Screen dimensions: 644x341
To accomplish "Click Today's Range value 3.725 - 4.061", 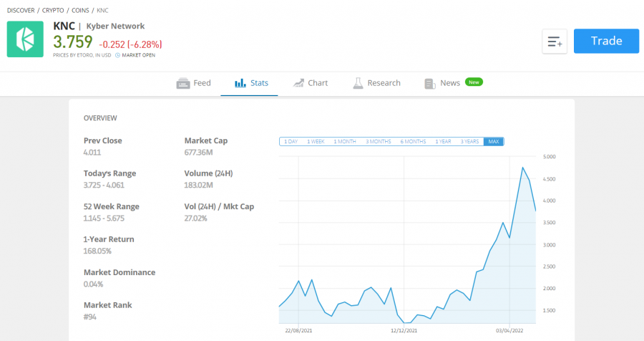I will point(104,185).
